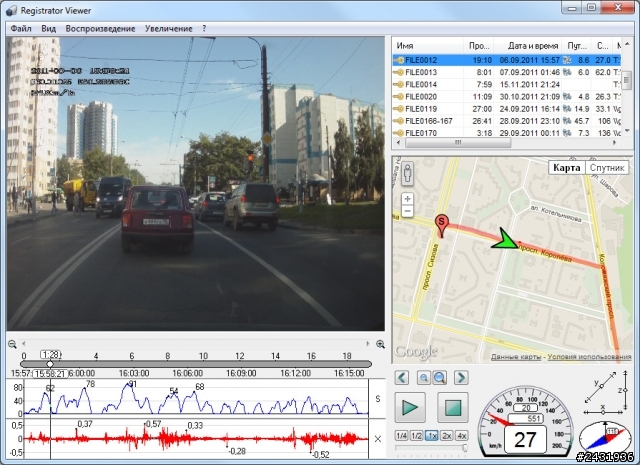This screenshot has height=465, width=640.
Task: Set playback speed to 2x
Action: tap(447, 436)
